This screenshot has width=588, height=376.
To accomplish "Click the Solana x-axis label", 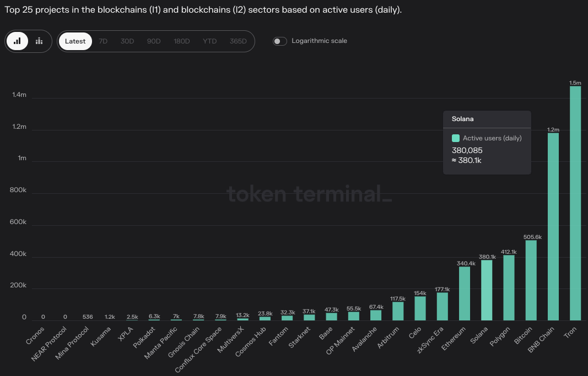I will pyautogui.click(x=479, y=336).
